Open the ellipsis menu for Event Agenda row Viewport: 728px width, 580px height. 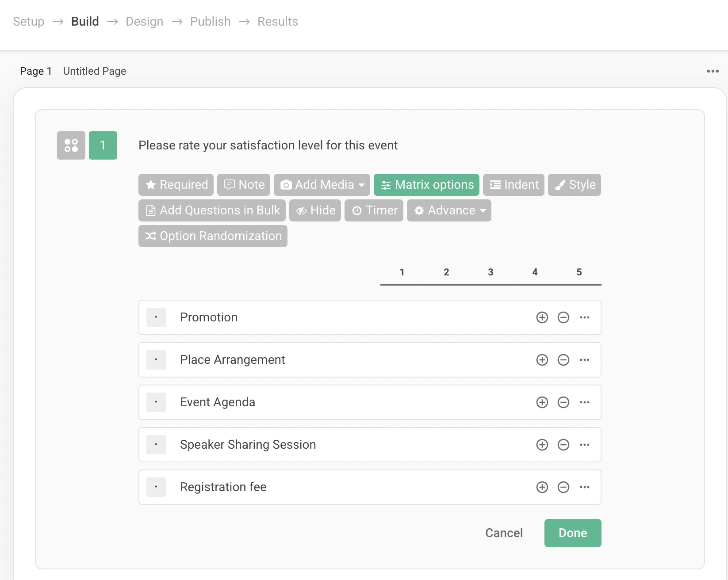(x=585, y=402)
